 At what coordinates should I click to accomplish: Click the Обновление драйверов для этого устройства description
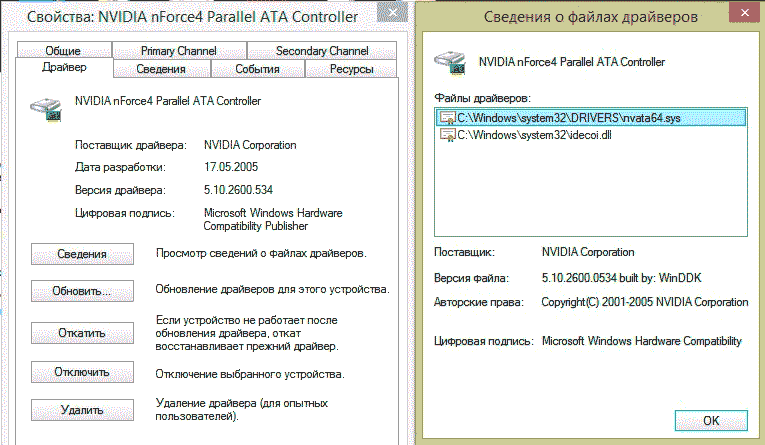point(272,289)
